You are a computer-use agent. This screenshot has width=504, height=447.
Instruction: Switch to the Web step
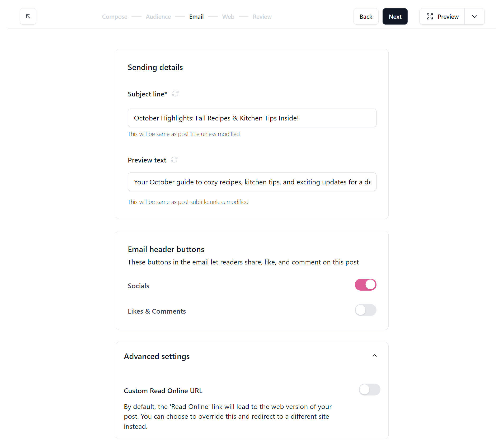[x=228, y=16]
